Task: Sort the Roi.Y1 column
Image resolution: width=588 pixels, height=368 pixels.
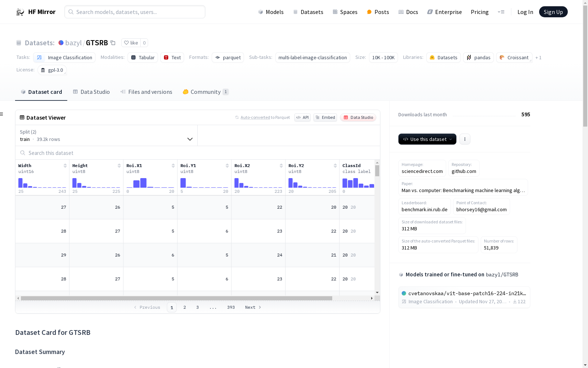Action: pyautogui.click(x=227, y=166)
